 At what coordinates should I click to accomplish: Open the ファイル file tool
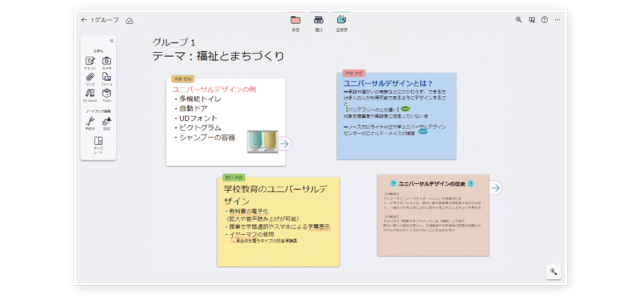tap(106, 77)
